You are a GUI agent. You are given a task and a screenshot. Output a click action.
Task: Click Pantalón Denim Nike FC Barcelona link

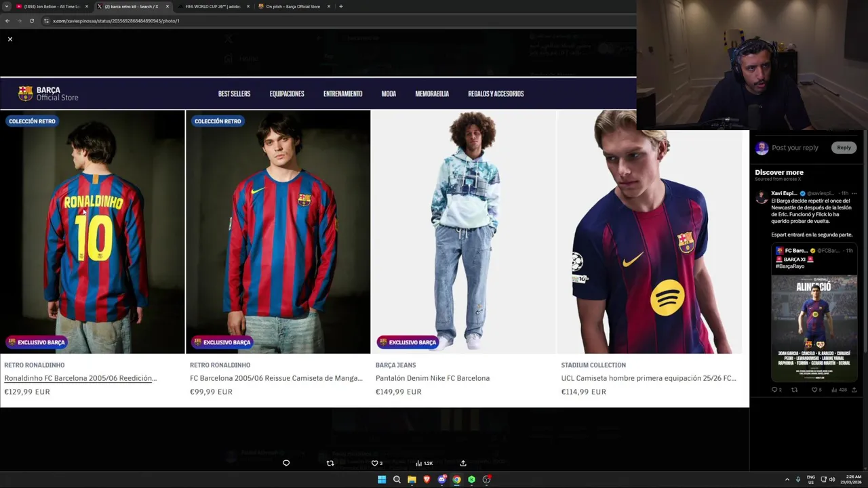[433, 378]
